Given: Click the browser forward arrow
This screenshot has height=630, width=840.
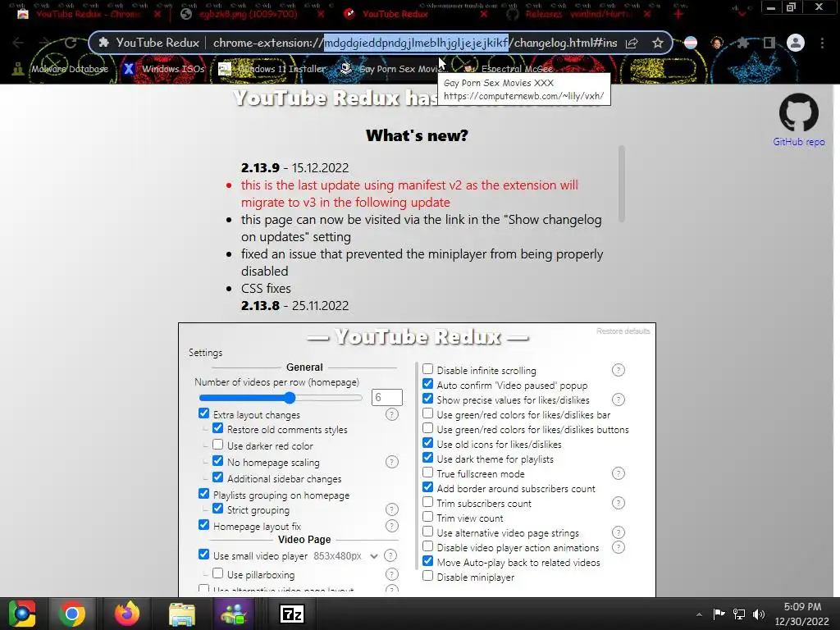Looking at the screenshot, I should (44, 43).
